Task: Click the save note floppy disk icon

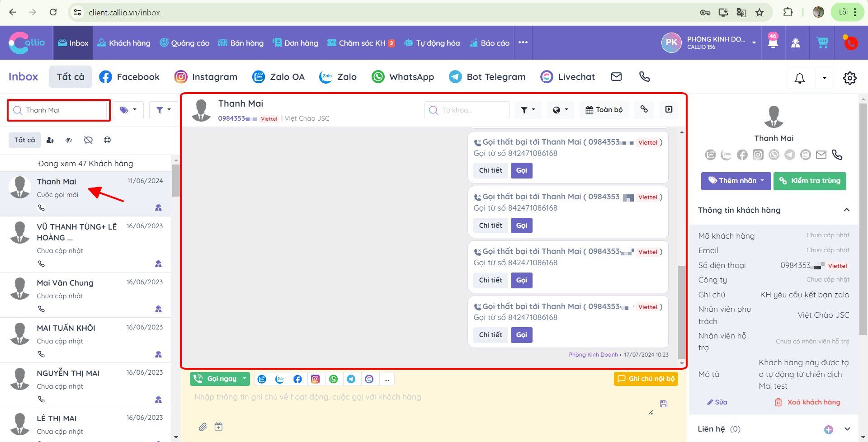Action: [664, 404]
